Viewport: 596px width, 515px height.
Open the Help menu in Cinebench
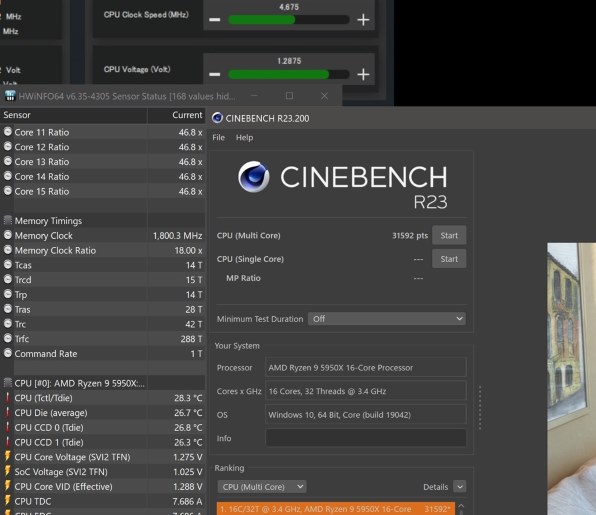[x=244, y=138]
